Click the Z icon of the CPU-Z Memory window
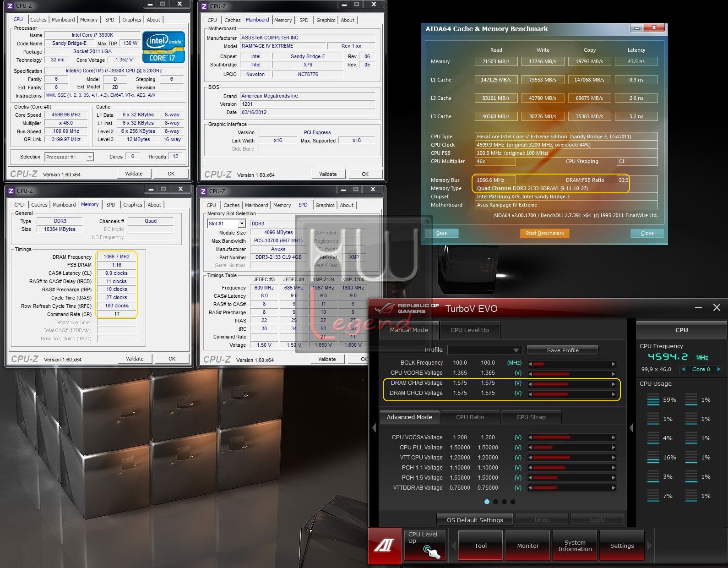 11,191
